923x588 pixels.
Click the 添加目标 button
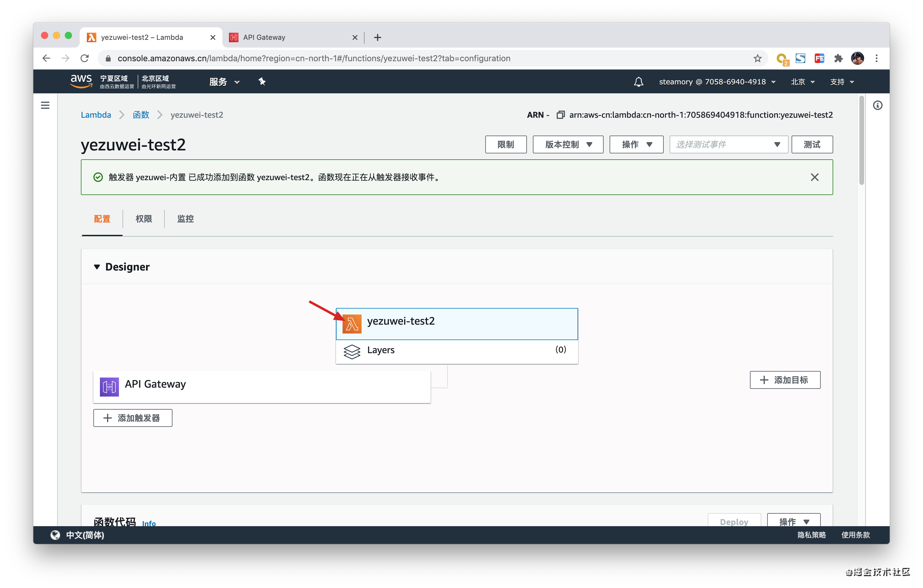click(785, 380)
